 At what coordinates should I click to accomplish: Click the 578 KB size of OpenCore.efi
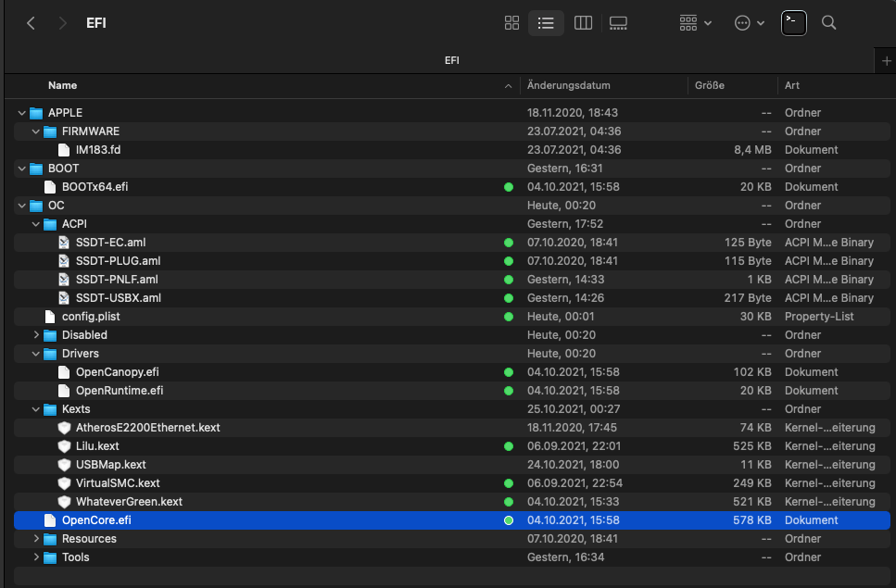752,520
